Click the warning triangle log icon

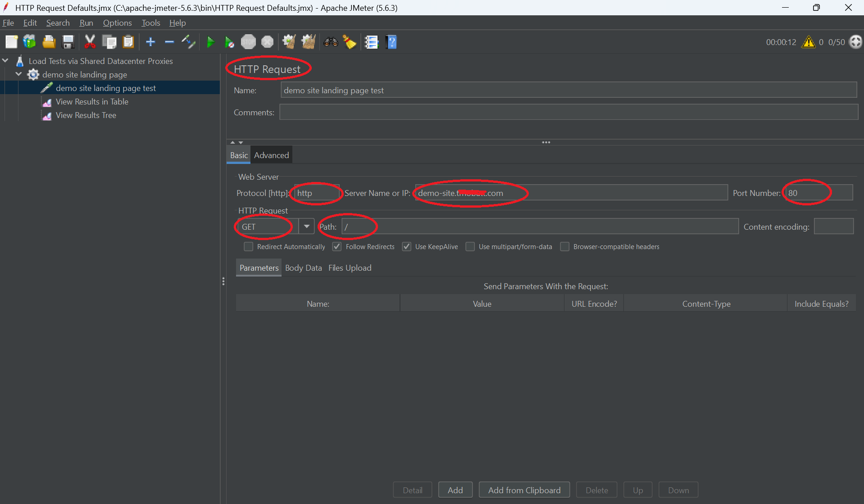click(x=809, y=42)
